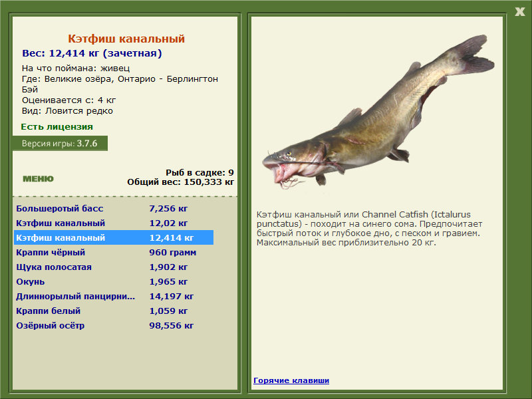The image size is (532, 399).
Task: Click the Вид: Ловится редко line
Action: tap(68, 110)
